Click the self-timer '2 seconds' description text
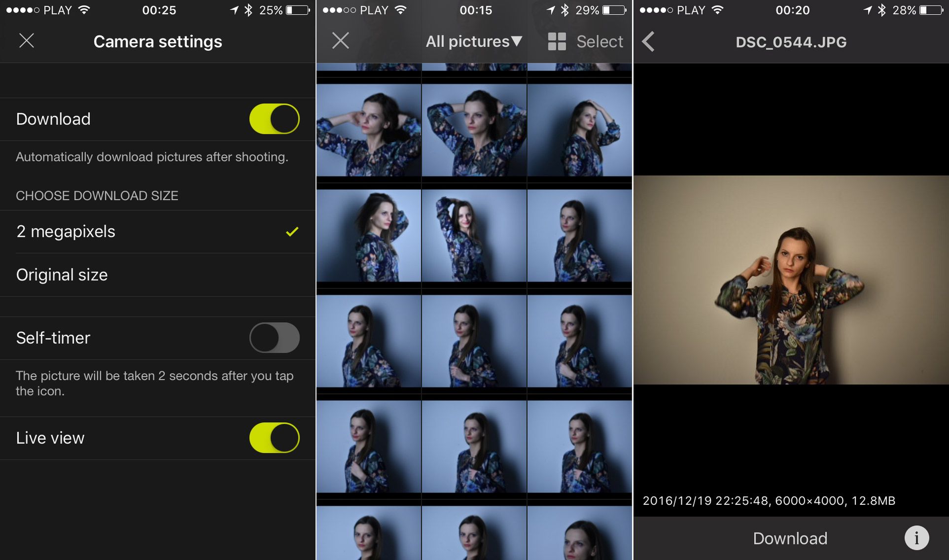 154,383
